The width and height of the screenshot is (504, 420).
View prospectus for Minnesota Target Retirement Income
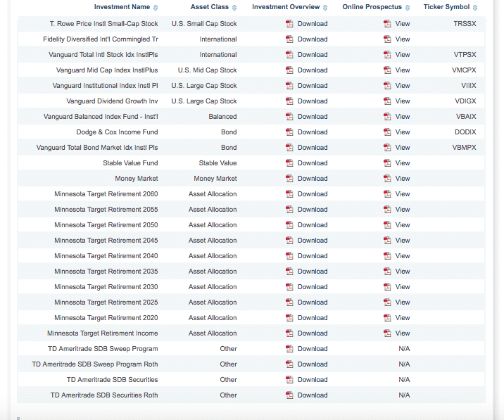coord(403,333)
